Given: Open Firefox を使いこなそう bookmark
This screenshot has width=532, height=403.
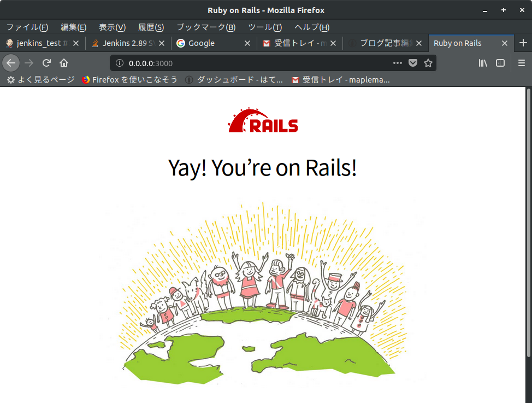Looking at the screenshot, I should pyautogui.click(x=129, y=79).
